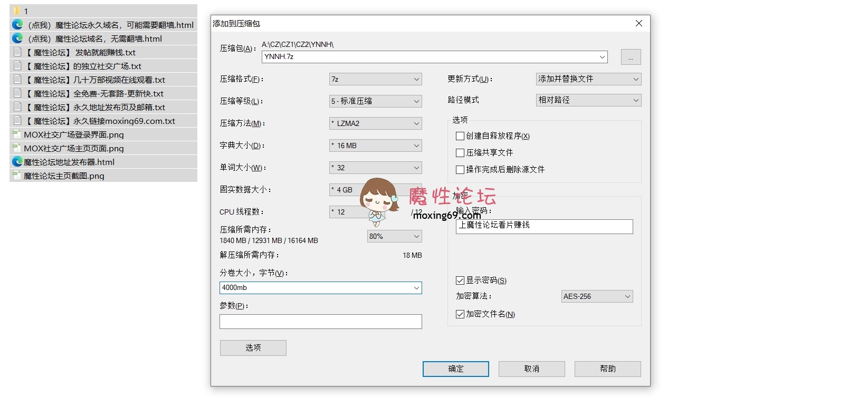The image size is (868, 407).
Task: Click the browse button next to archive name
Action: (x=631, y=57)
